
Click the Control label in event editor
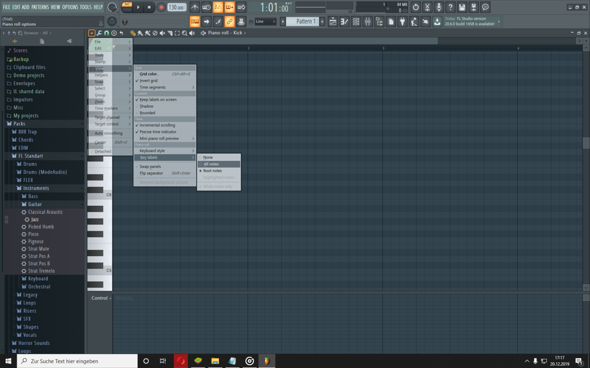[99, 298]
